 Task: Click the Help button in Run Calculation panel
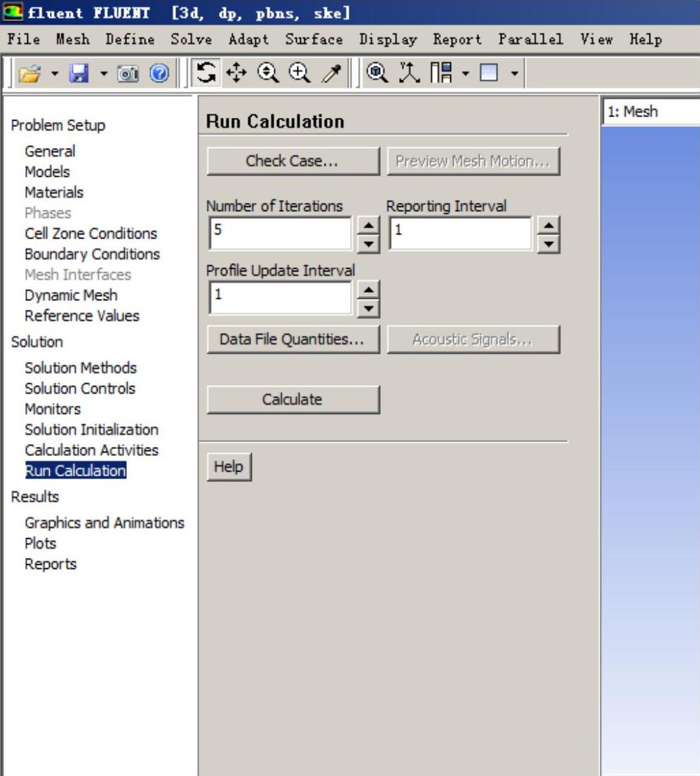(x=229, y=467)
